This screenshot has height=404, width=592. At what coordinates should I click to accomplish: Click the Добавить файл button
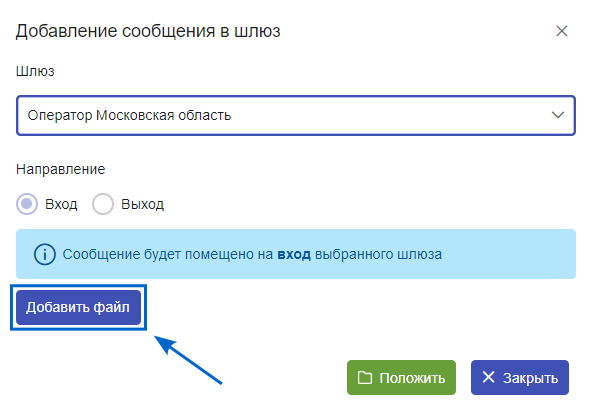click(79, 307)
